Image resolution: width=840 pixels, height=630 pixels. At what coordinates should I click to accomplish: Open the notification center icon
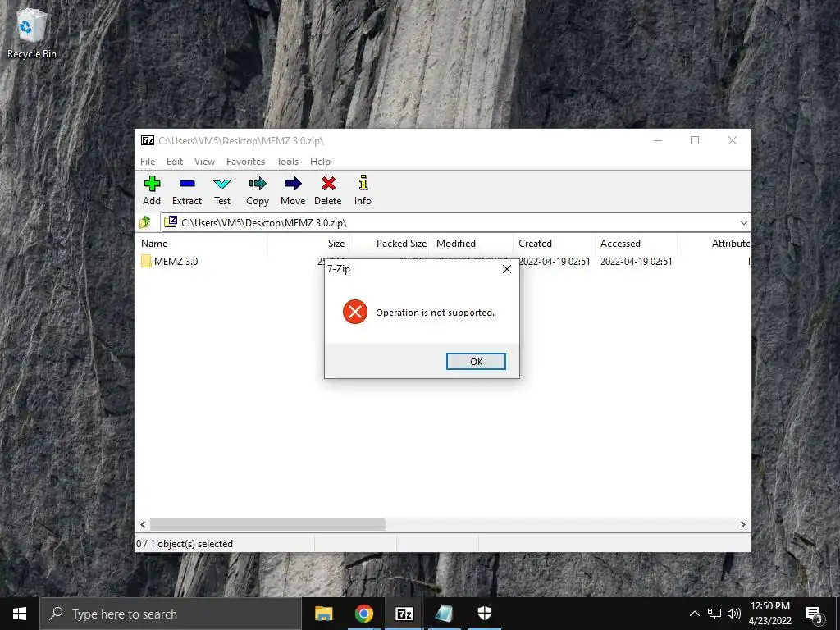(x=814, y=614)
